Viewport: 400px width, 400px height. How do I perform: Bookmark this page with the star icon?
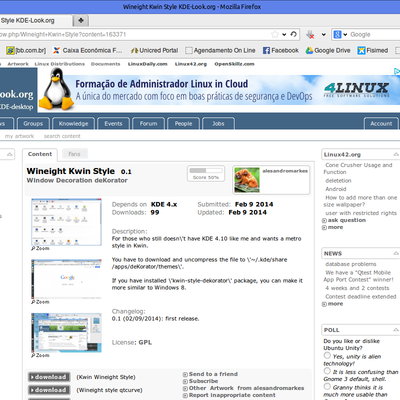click(x=275, y=34)
